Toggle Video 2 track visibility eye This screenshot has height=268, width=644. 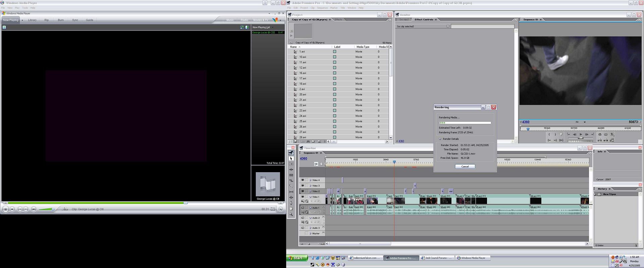pyautogui.click(x=303, y=191)
